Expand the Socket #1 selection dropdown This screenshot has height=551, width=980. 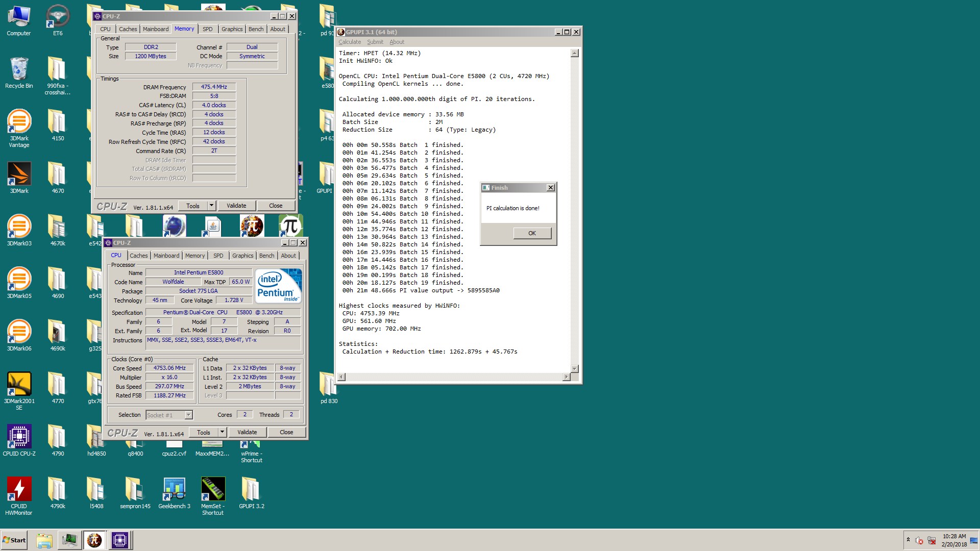pos(188,415)
